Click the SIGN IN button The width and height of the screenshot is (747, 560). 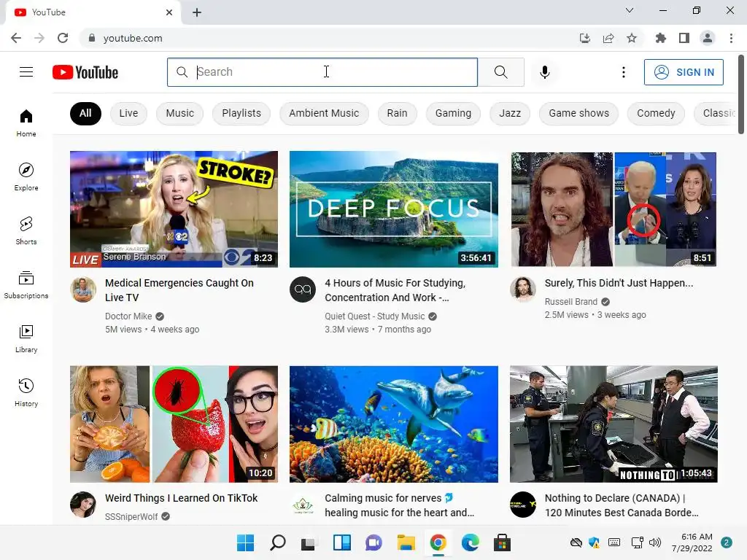pos(684,72)
